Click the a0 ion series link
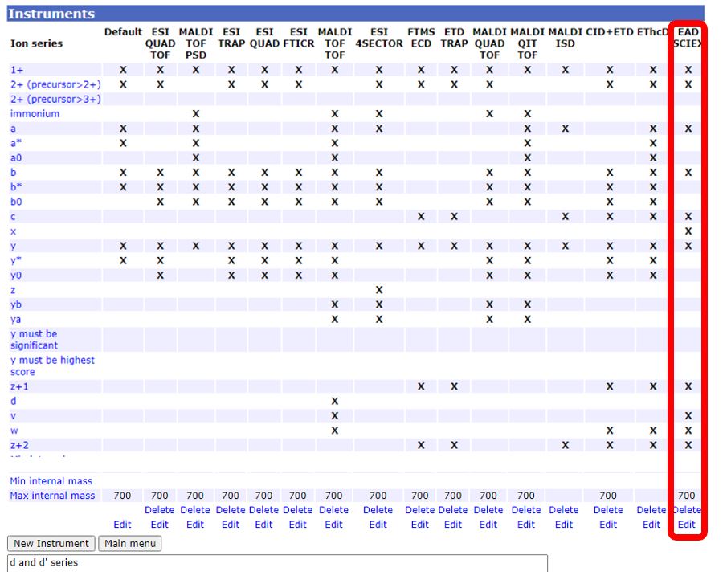The image size is (727, 588). pos(16,158)
